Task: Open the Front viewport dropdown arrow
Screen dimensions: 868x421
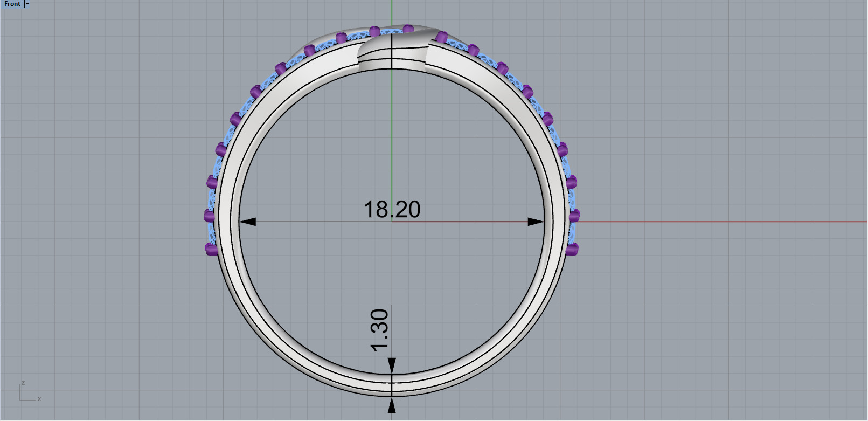Action: coord(27,4)
